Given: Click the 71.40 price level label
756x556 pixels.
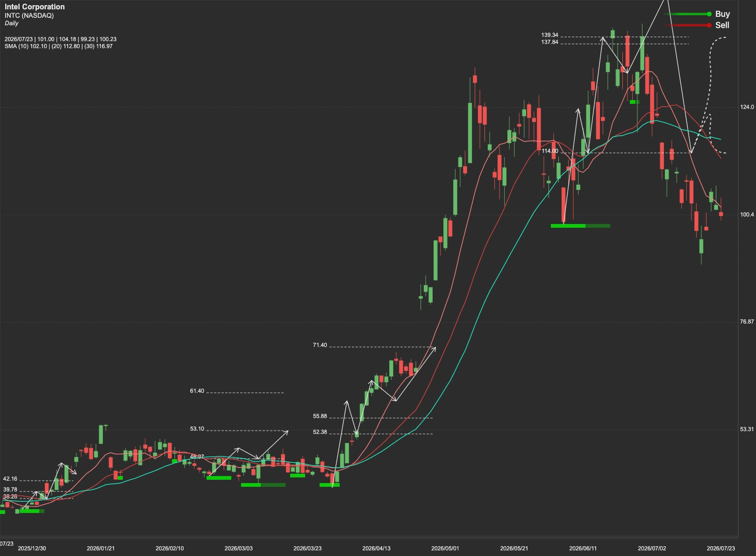Looking at the screenshot, I should pyautogui.click(x=320, y=345).
